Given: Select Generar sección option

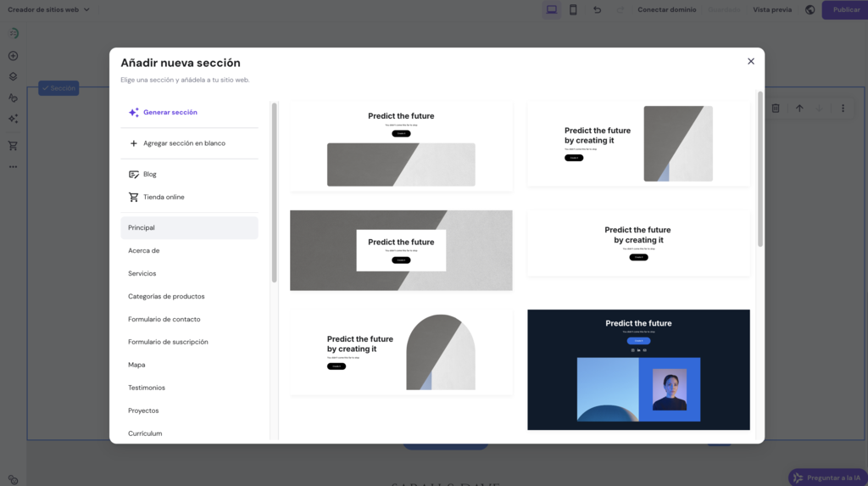Looking at the screenshot, I should [x=189, y=113].
